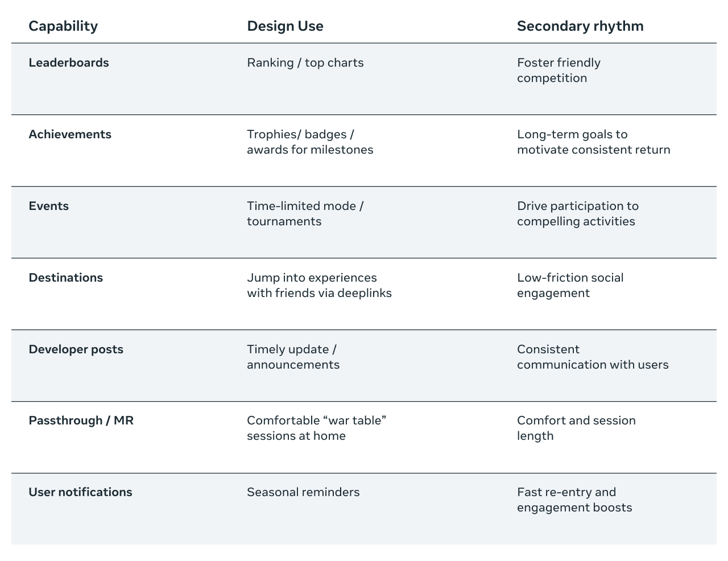
Task: Click the Events row label
Action: click(49, 206)
